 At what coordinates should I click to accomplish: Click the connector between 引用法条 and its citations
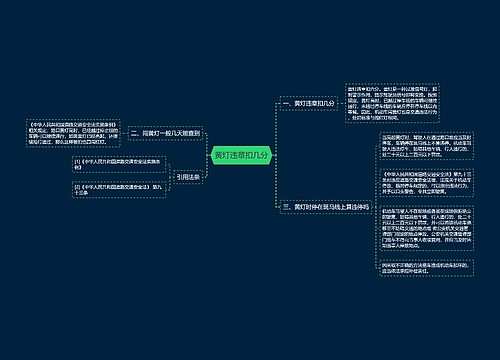170,177
